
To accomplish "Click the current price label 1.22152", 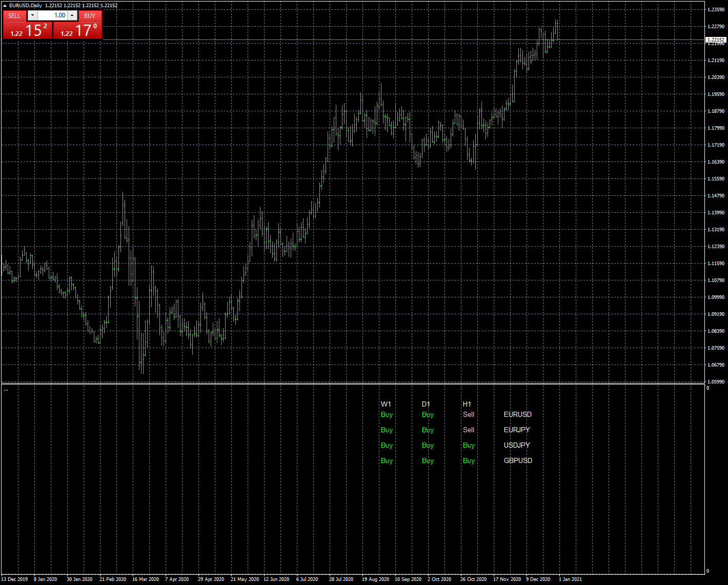I will (716, 39).
